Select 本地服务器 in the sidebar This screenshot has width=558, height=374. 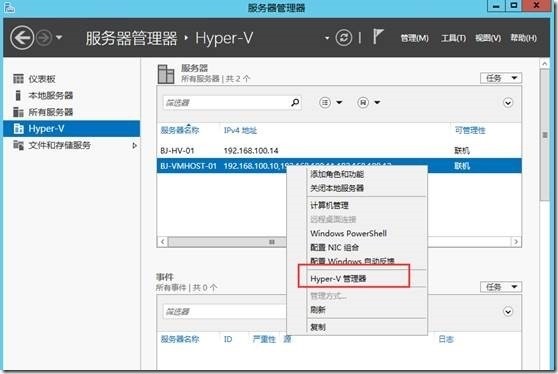(x=71, y=95)
